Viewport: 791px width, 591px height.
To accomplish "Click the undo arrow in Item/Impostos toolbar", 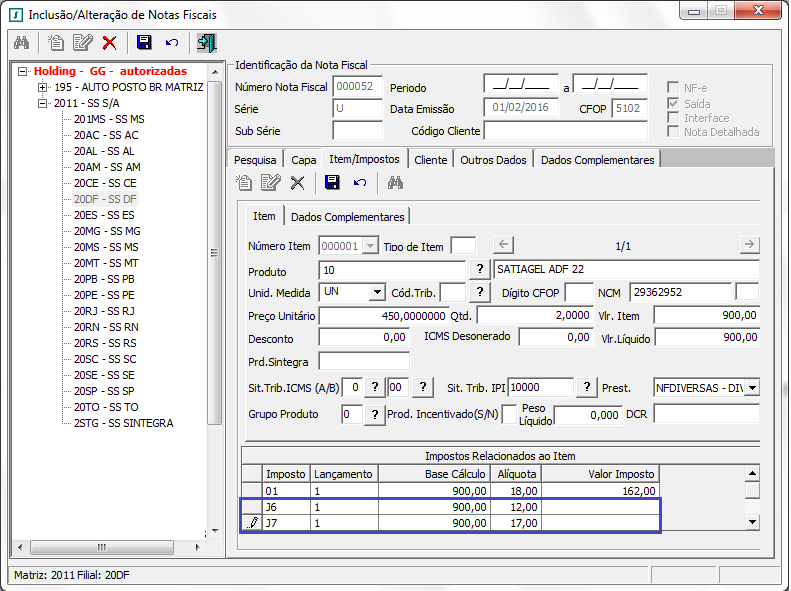I will coord(360,182).
